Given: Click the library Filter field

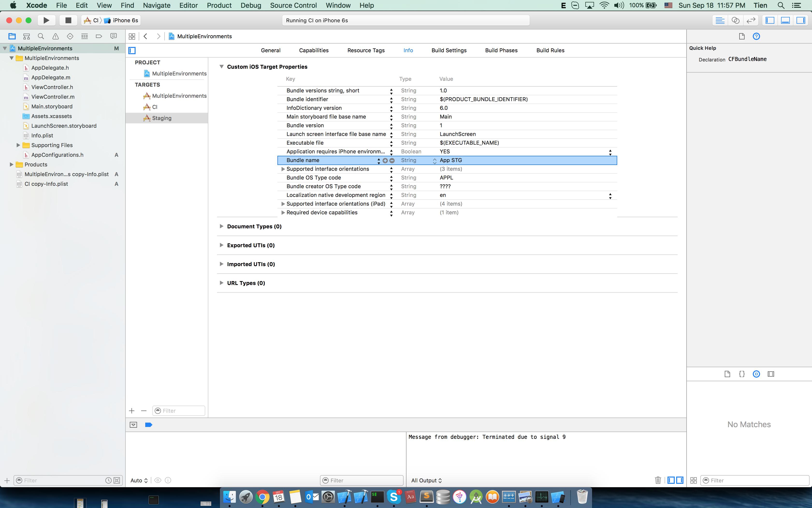Looking at the screenshot, I should point(755,480).
